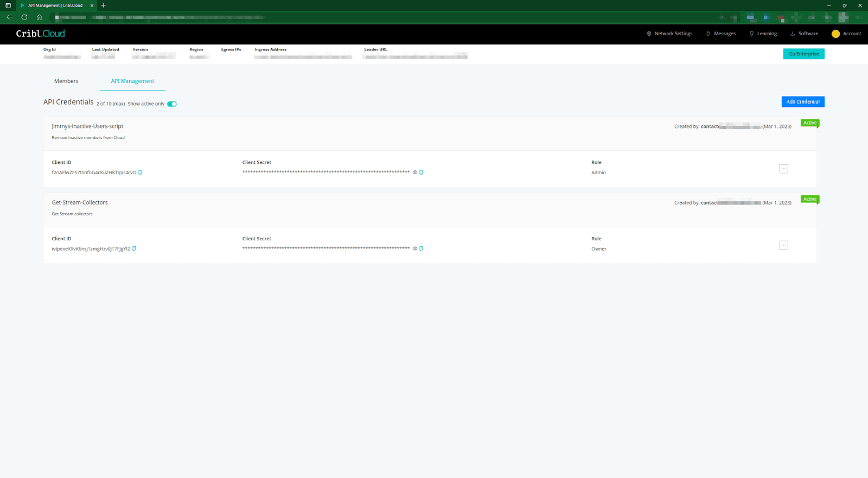The height and width of the screenshot is (478, 868).
Task: Copy Client Secret of Get-Stream-Collectors
Action: click(x=421, y=249)
